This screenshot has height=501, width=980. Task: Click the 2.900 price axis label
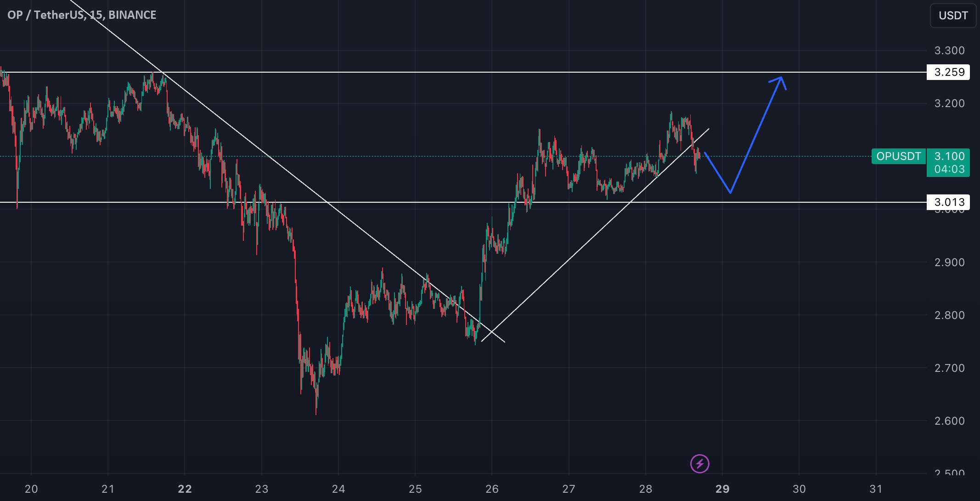tap(949, 262)
